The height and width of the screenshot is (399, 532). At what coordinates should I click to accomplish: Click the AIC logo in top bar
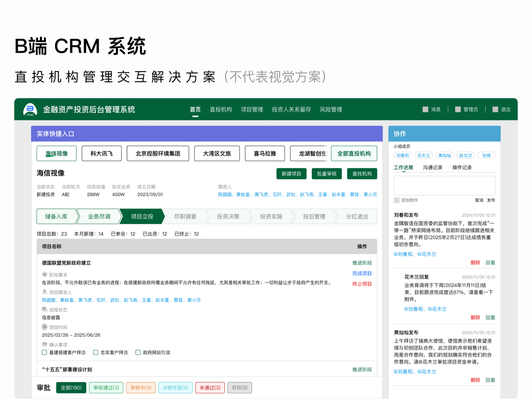[30, 110]
